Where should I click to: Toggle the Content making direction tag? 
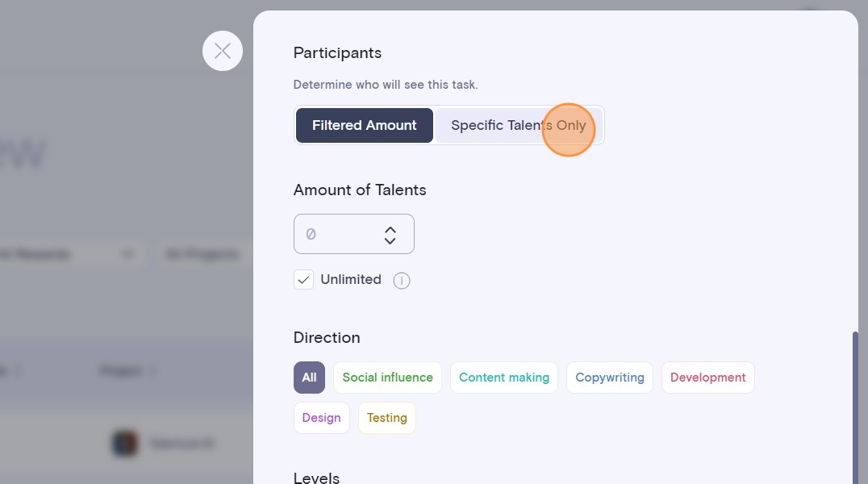point(503,378)
